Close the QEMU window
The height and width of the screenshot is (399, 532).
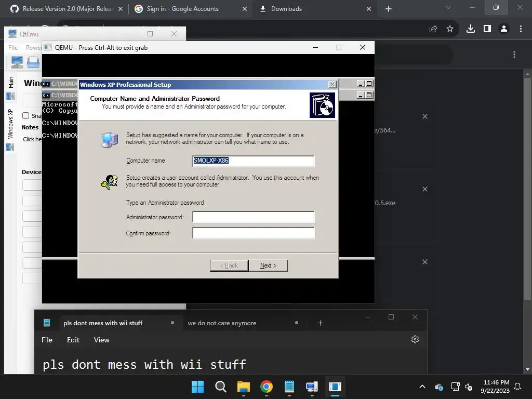click(x=362, y=47)
